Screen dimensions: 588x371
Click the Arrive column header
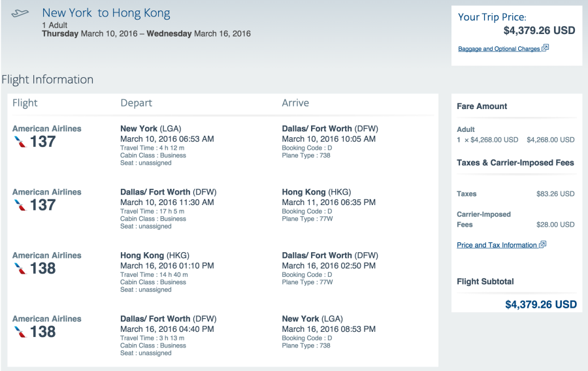coord(295,103)
